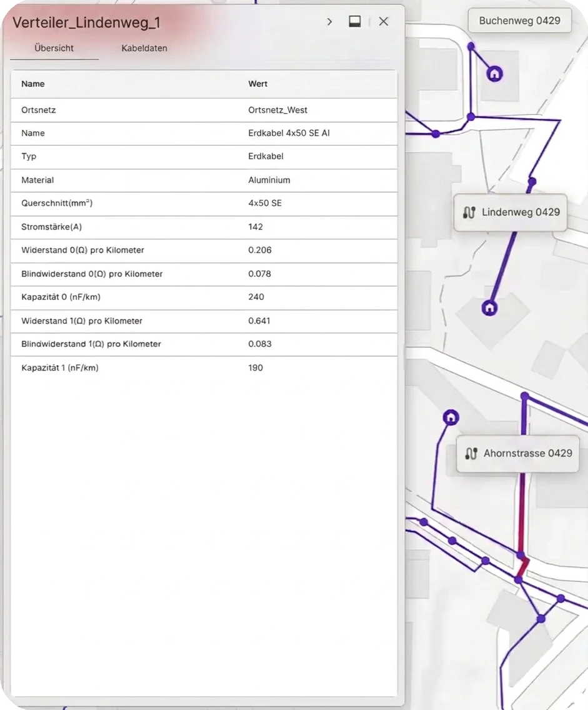Image resolution: width=588 pixels, height=710 pixels.
Task: Select the Aluminium material value
Action: click(269, 180)
